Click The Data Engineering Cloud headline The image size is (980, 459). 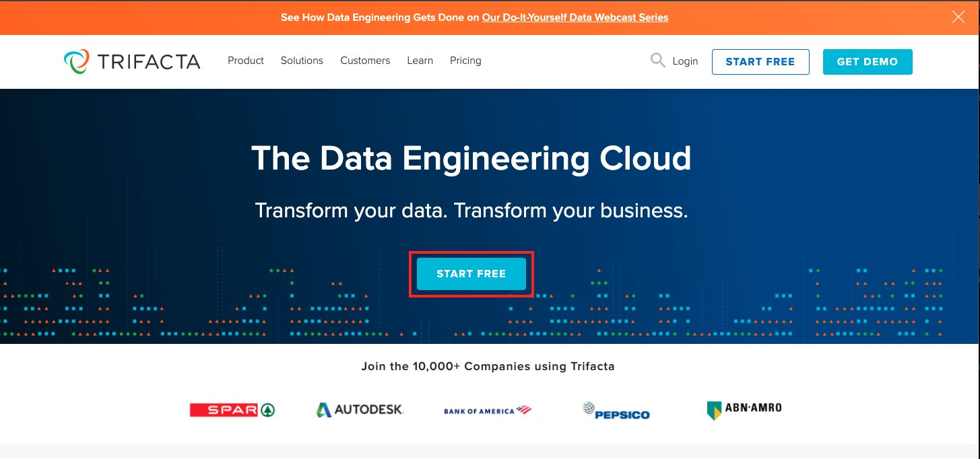pos(471,159)
